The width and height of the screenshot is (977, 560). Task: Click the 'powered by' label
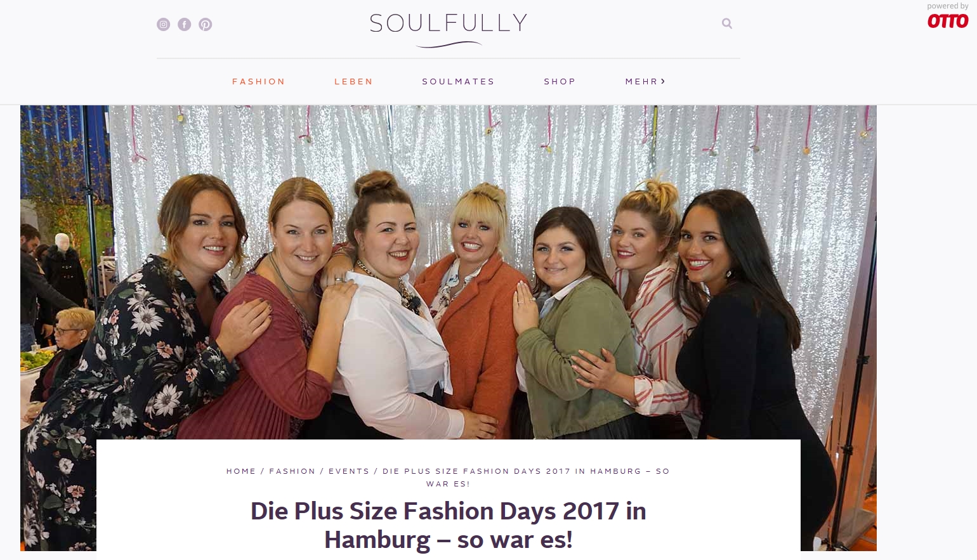pos(948,6)
